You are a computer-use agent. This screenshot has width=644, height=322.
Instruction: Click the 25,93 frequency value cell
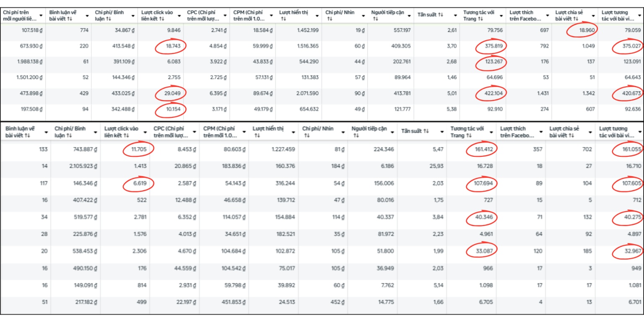(x=436, y=166)
